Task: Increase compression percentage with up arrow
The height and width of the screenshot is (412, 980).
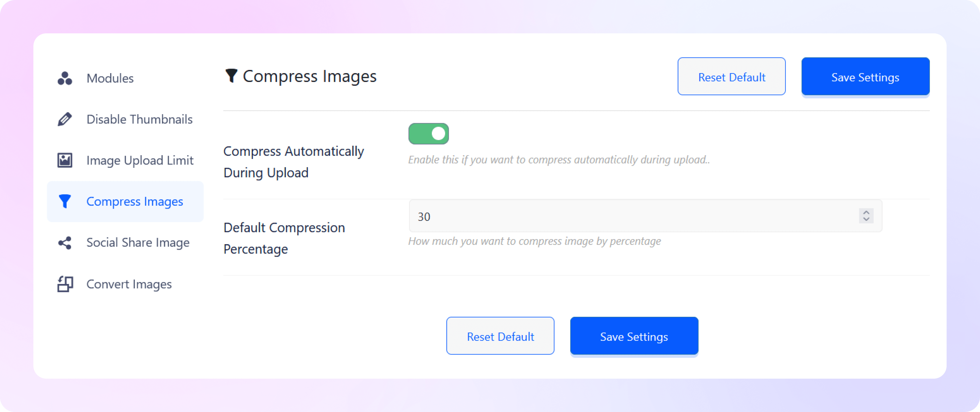Action: point(866,212)
